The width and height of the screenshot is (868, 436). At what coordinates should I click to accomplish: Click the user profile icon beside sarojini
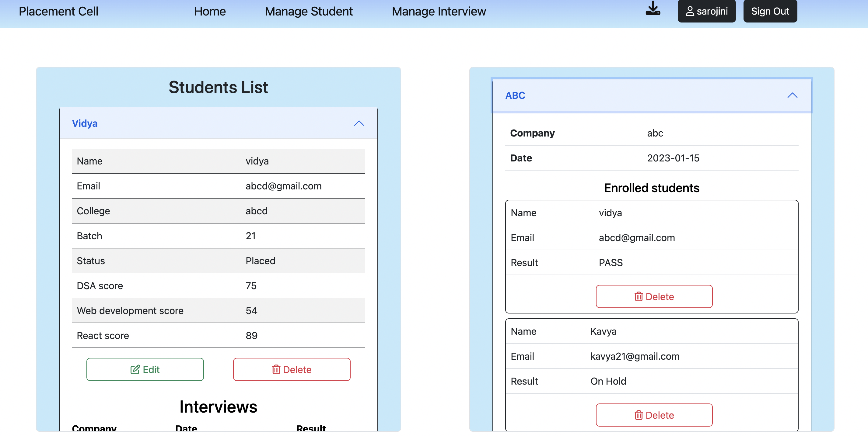[689, 11]
